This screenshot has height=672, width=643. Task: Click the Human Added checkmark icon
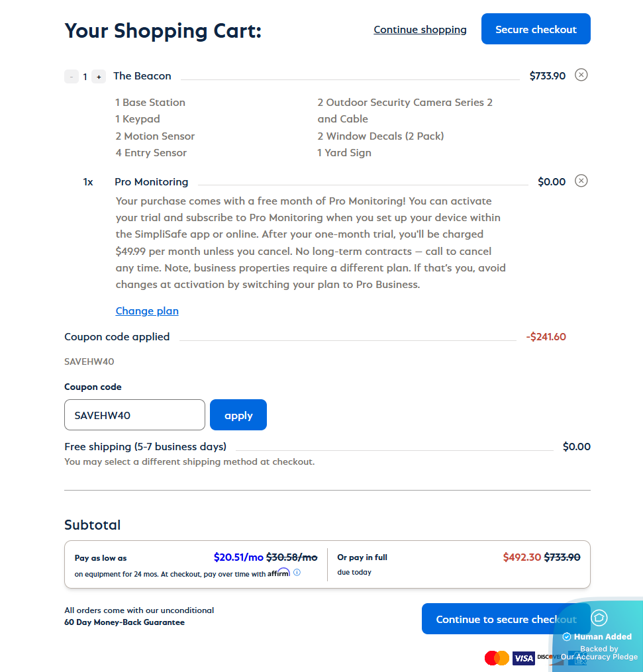coord(567,637)
